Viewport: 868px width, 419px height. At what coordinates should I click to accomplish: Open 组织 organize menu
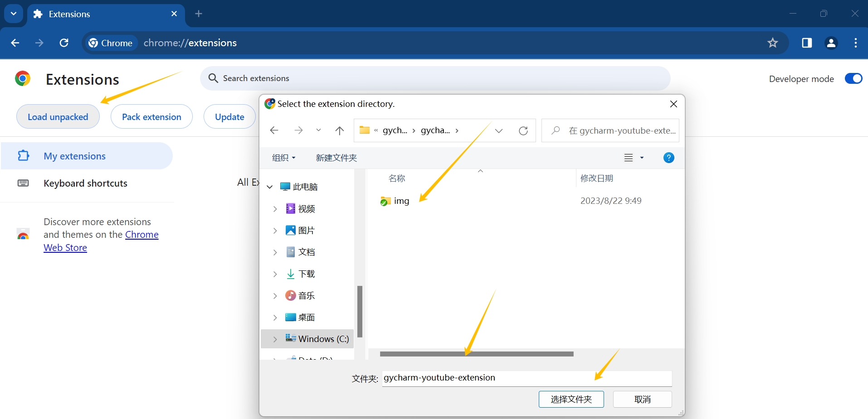[x=284, y=158]
